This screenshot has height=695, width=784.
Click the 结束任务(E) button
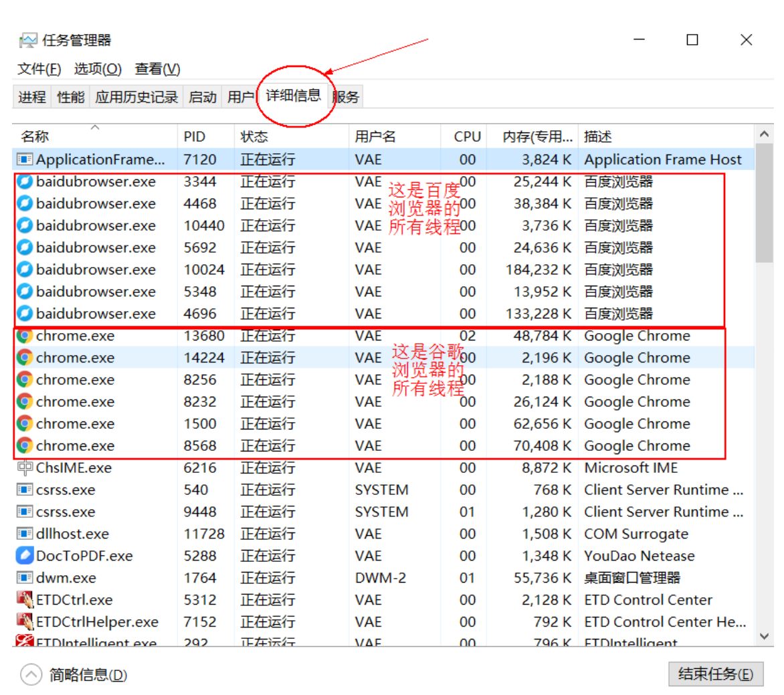click(716, 674)
